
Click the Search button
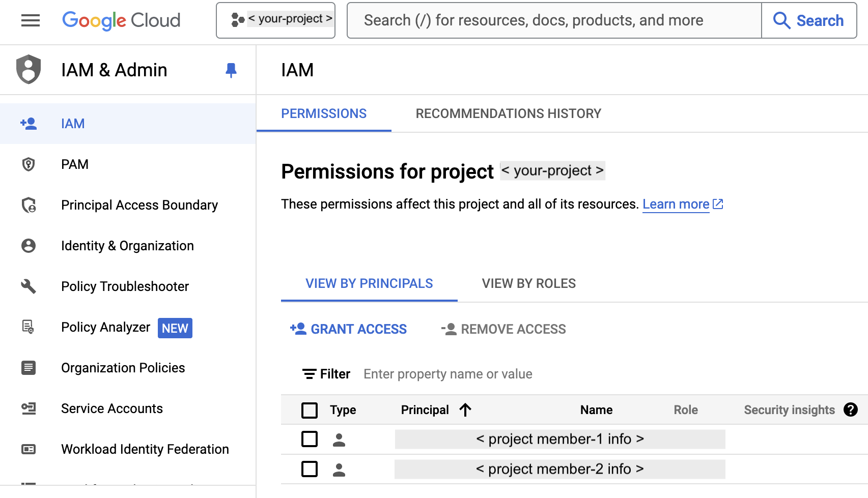click(x=809, y=20)
